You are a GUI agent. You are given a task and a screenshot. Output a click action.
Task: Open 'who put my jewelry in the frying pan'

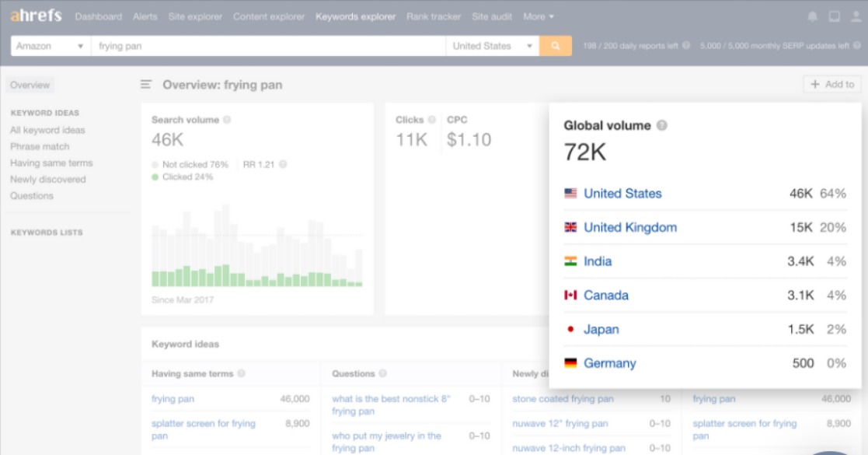tap(387, 442)
